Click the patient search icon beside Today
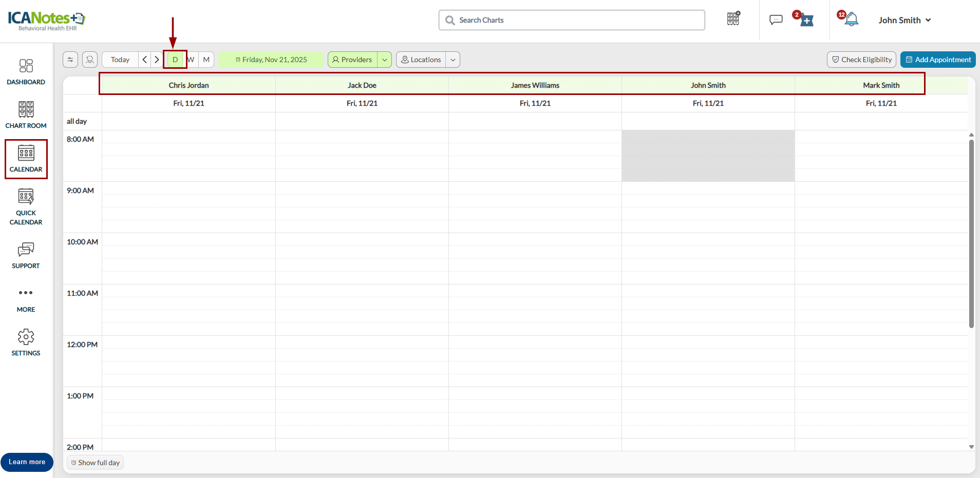This screenshot has width=980, height=478. tap(90, 60)
